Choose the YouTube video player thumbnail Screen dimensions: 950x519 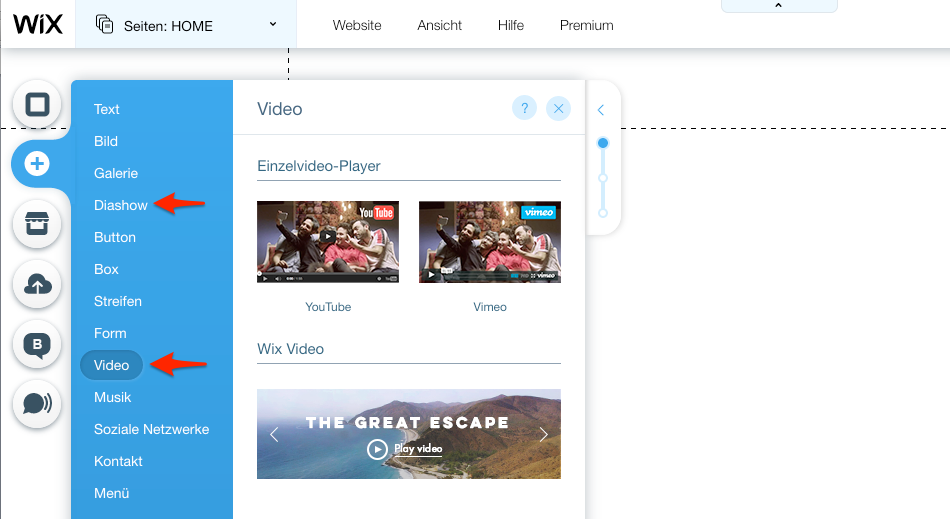(x=328, y=242)
